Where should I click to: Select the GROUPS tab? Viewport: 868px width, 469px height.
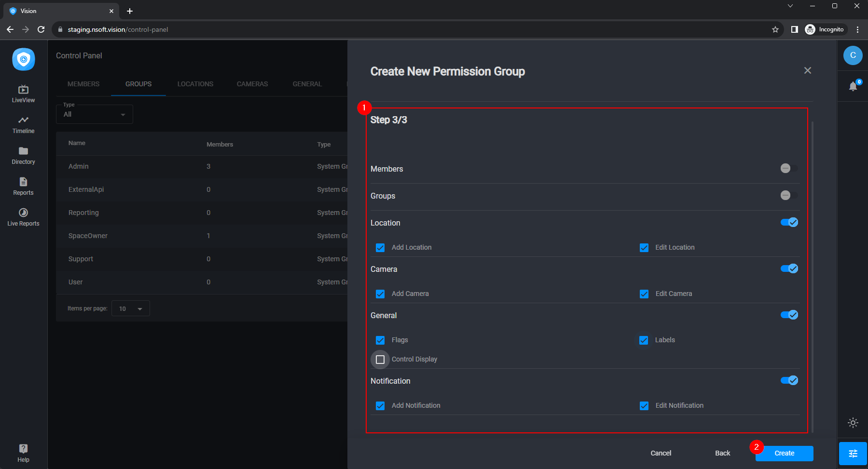pos(138,84)
